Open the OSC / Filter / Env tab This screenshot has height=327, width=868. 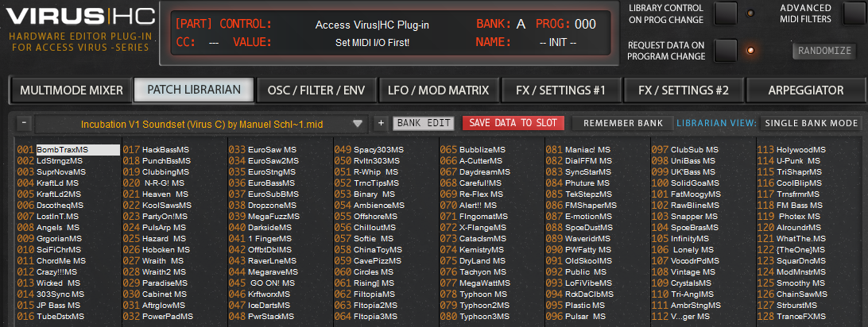[316, 90]
